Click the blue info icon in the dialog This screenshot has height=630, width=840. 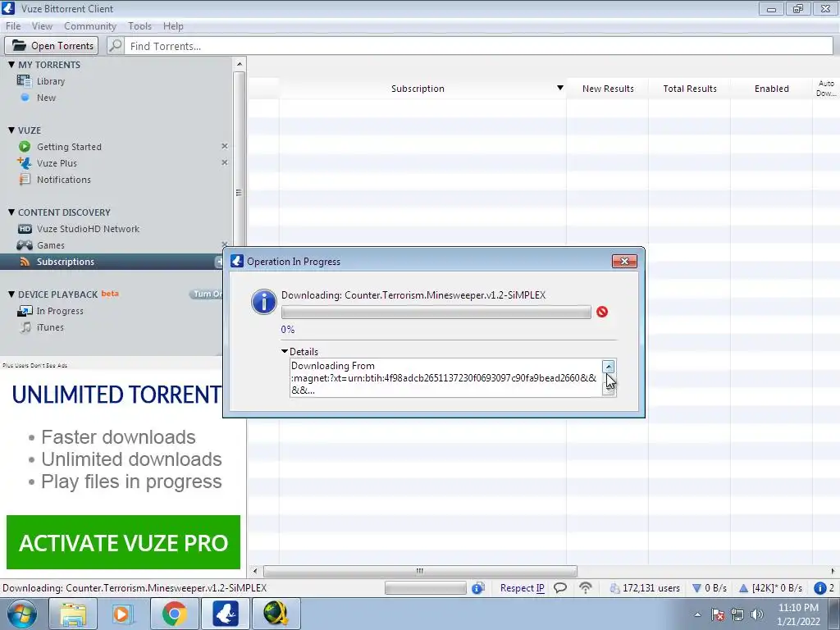click(x=263, y=302)
